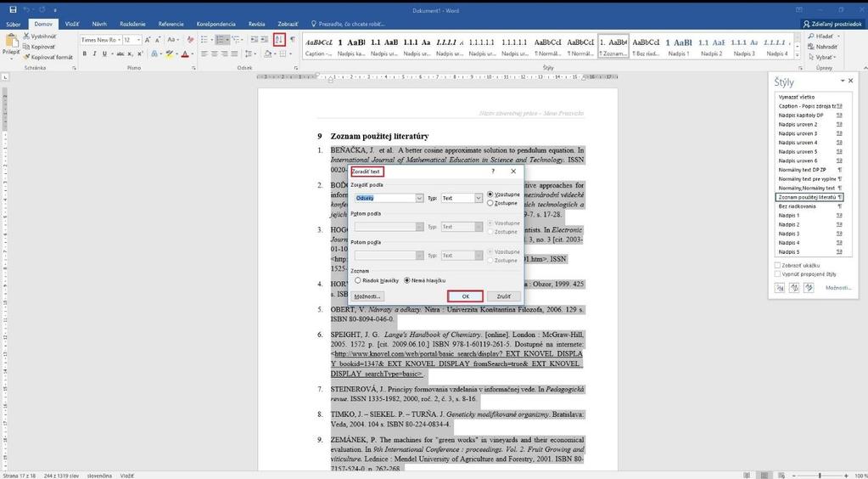Switch to the Návrh tab
Screen dimensions: 868x479
(x=99, y=24)
